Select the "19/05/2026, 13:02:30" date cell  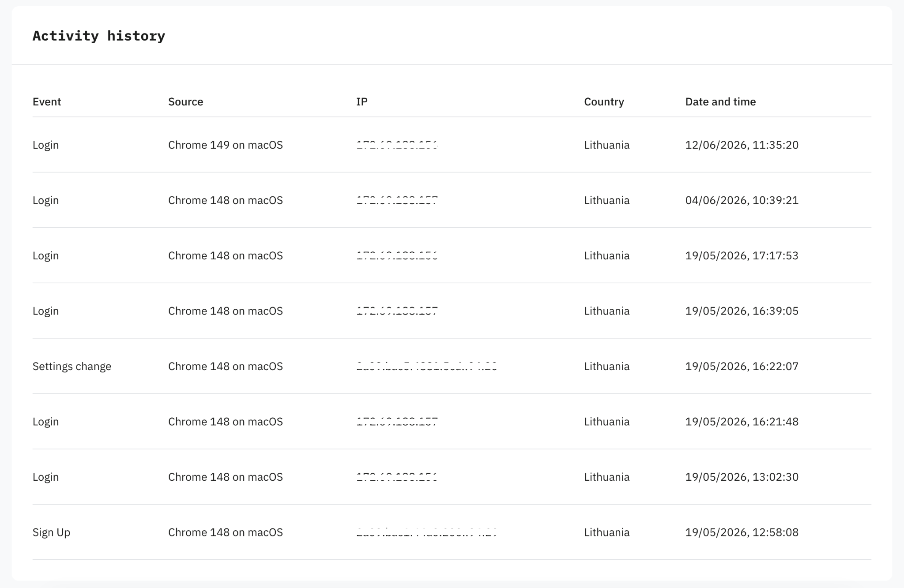tap(742, 477)
